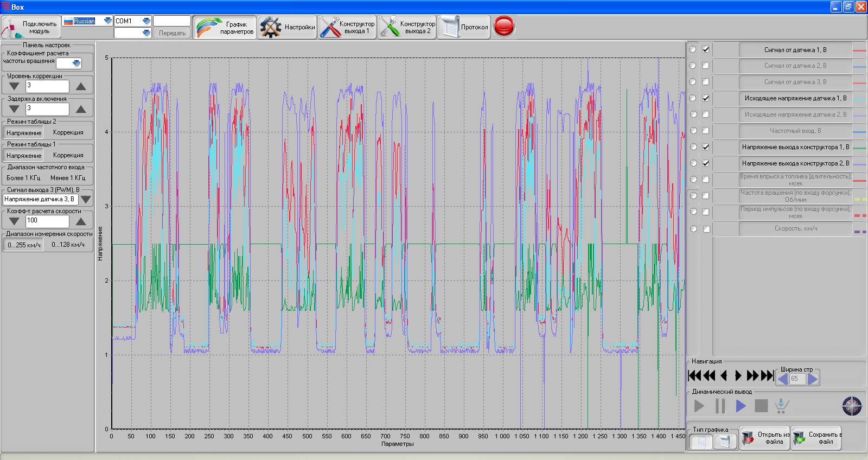
Task: Expand the COM1 port dropdown
Action: [x=146, y=21]
